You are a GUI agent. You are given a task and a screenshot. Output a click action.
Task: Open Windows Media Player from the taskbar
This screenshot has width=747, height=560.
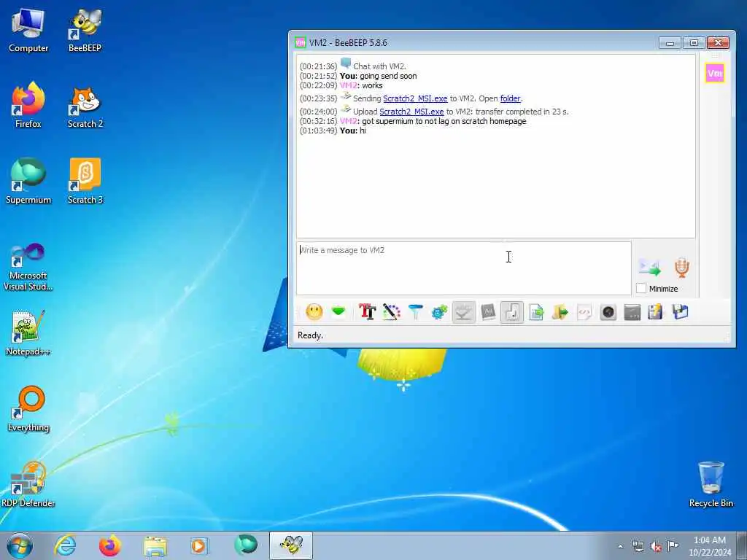(199, 545)
